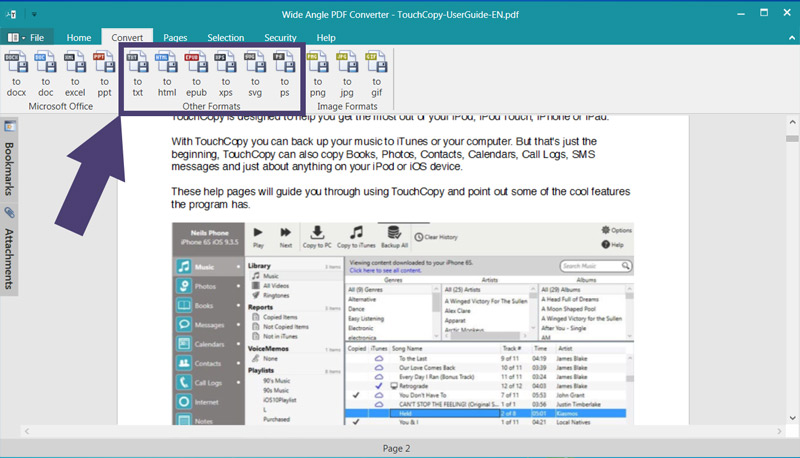Image resolution: width=800 pixels, height=458 pixels.
Task: Click the paperclip attachments icon
Action: pos(10,212)
